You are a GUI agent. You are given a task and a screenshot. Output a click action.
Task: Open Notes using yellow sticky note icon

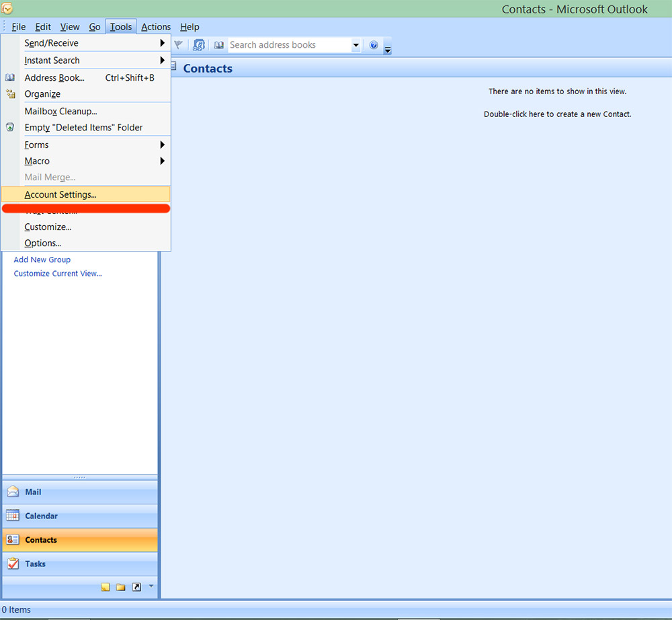point(106,587)
